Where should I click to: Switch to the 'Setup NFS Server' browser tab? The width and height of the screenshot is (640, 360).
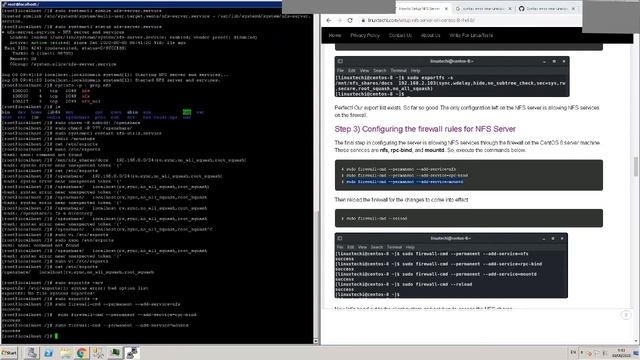pos(420,9)
